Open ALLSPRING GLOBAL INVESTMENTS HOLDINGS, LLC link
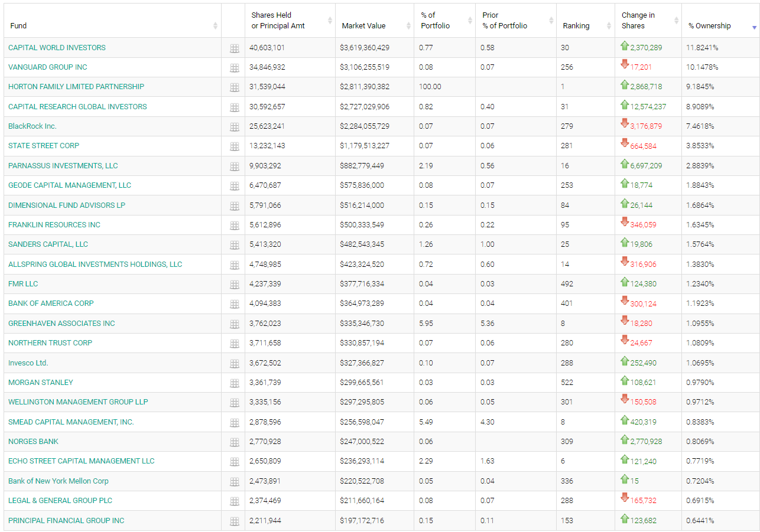The image size is (760, 532). click(x=95, y=265)
